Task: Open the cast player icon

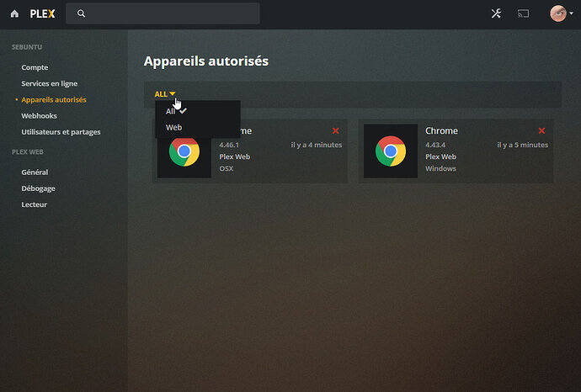Action: [x=523, y=13]
